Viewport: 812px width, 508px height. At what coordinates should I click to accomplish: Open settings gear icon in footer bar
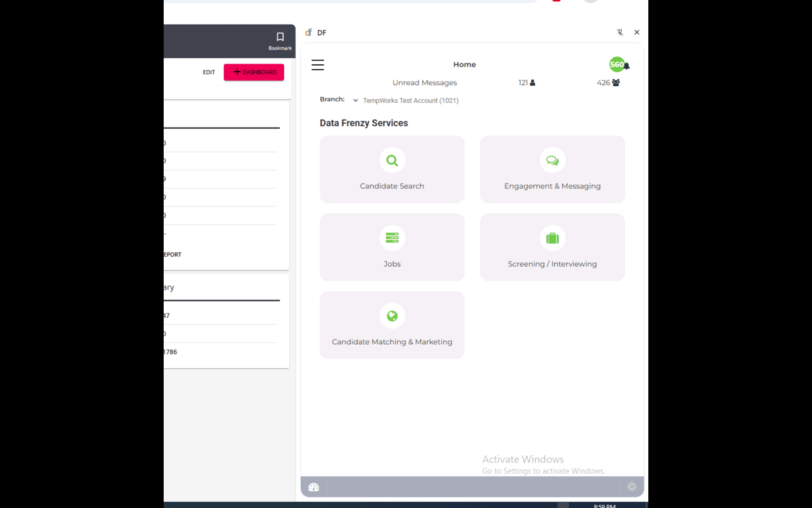click(632, 486)
